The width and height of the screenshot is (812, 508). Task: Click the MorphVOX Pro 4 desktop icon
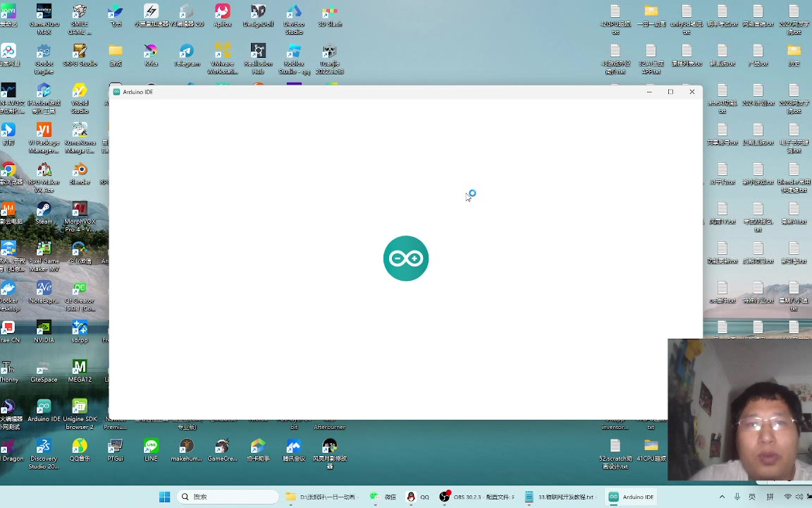80,217
